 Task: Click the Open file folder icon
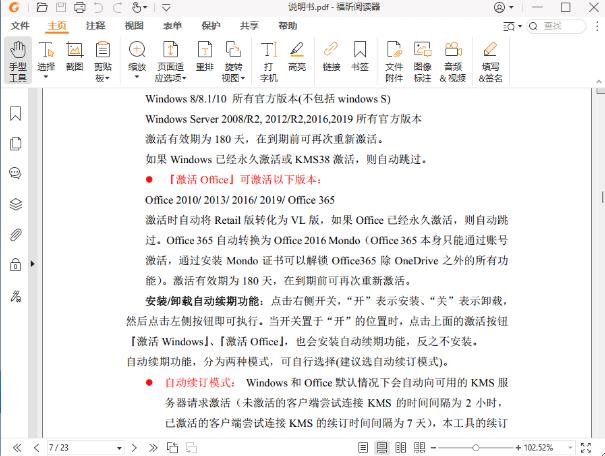pos(42,7)
